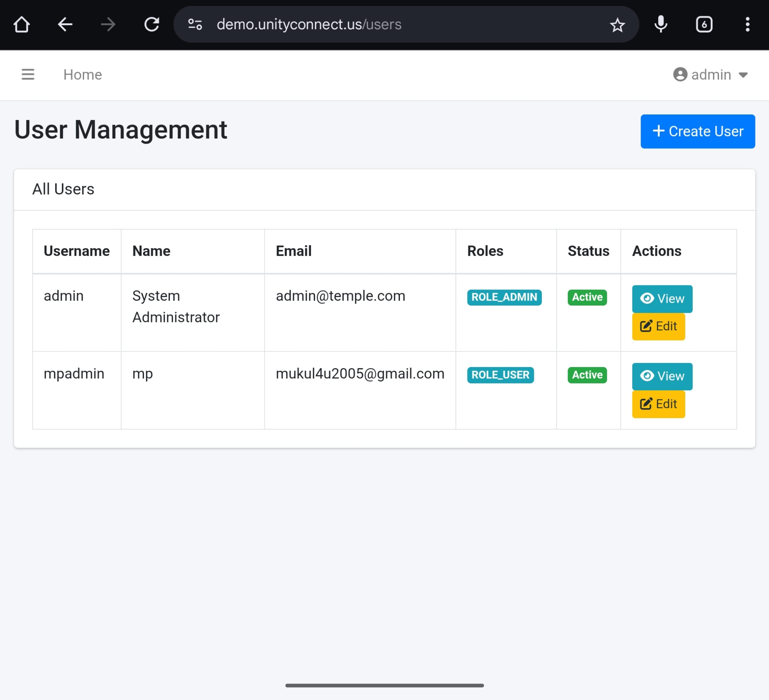Open the admin account dropdown

point(711,75)
